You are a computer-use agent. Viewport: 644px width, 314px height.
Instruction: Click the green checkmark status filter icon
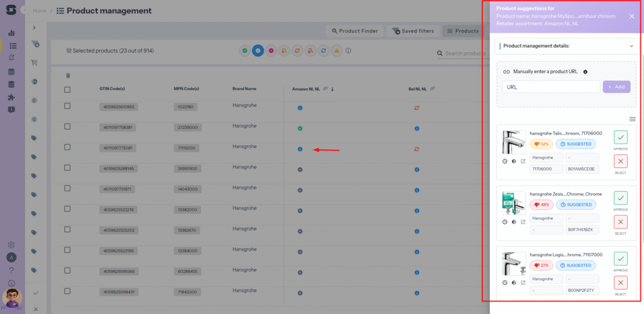pos(244,50)
